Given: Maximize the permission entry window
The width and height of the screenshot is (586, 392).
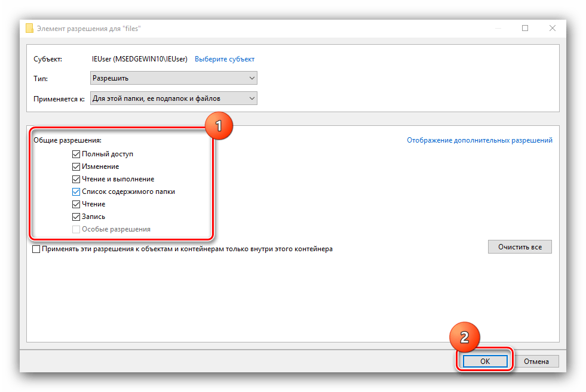Looking at the screenshot, I should [x=525, y=28].
